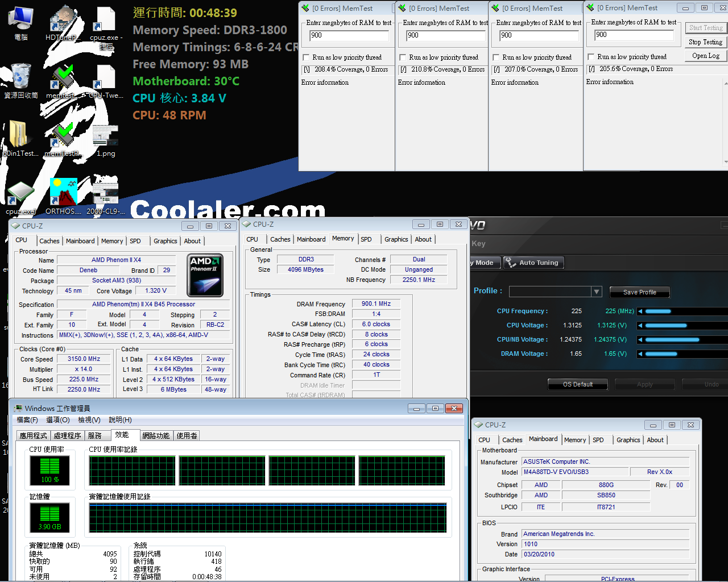Click the DRAM Frequency value 900.1 MHz
The height and width of the screenshot is (582, 728).
(376, 304)
